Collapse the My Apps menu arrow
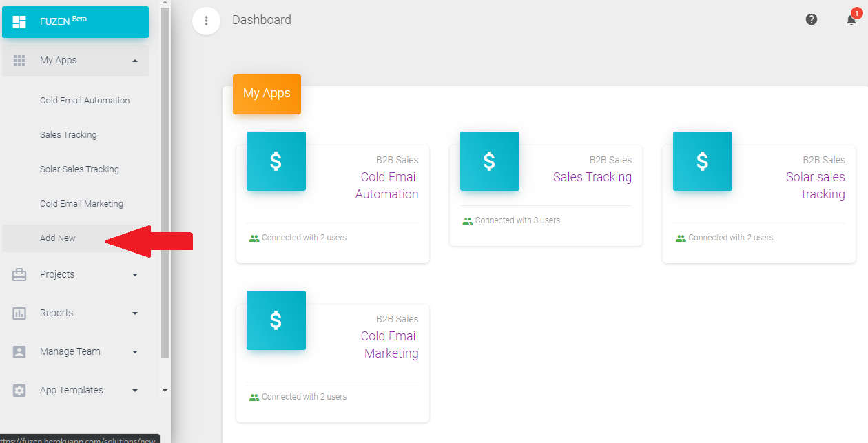Screen dimensions: 868x443 pyautogui.click(x=135, y=61)
